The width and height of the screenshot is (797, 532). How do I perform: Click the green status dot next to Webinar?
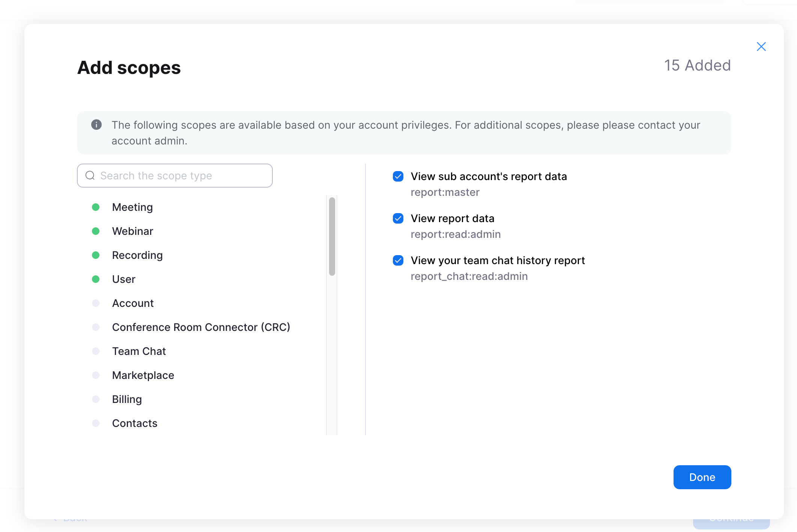pyautogui.click(x=96, y=231)
